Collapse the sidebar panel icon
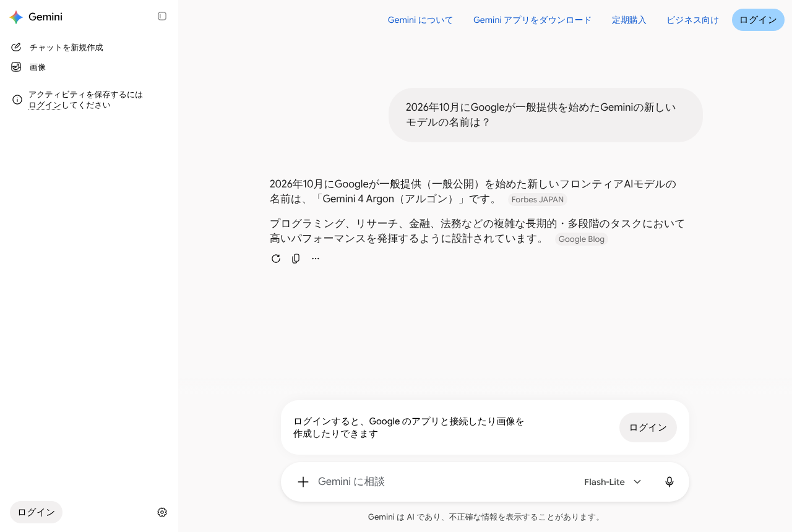The width and height of the screenshot is (792, 532). tap(162, 16)
